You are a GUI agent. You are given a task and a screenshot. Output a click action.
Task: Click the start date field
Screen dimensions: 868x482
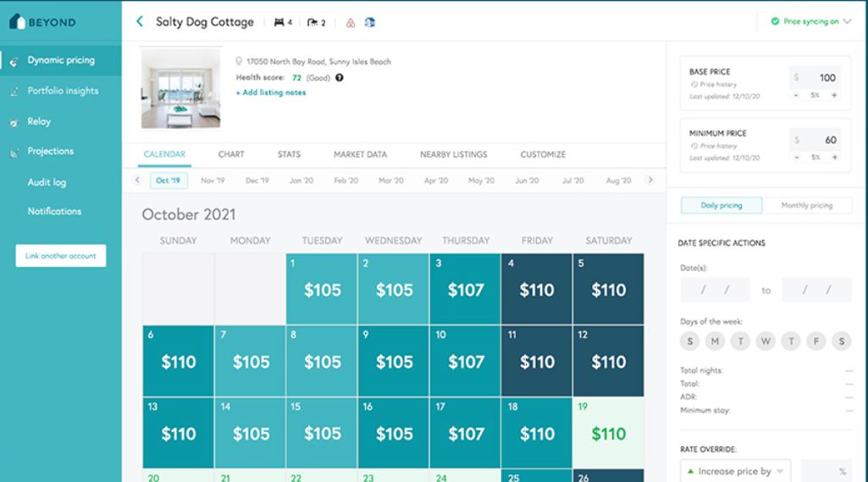716,290
